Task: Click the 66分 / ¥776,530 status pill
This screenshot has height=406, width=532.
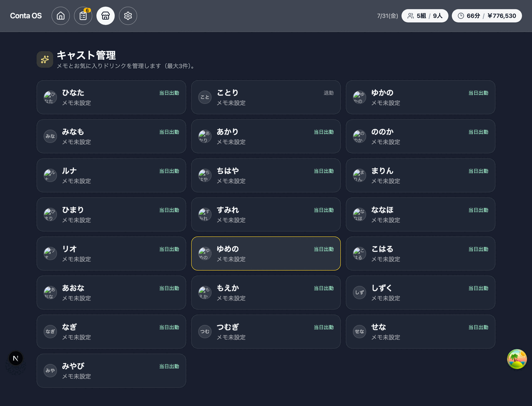Action: [487, 16]
